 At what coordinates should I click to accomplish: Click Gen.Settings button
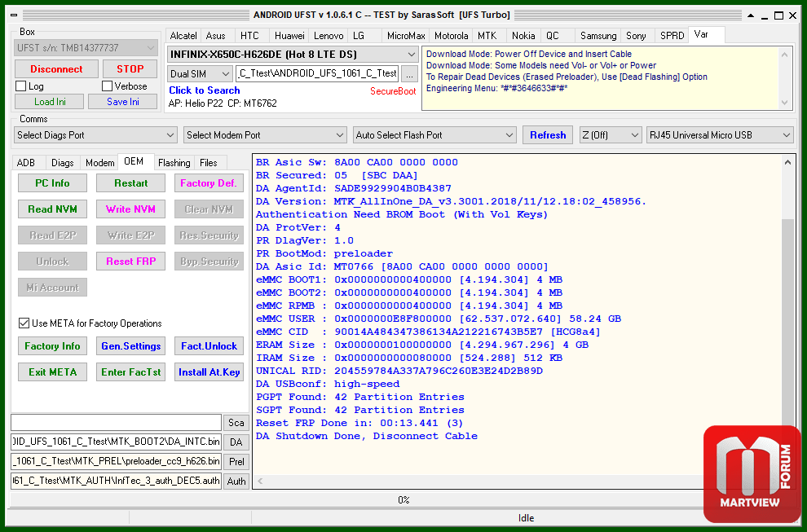point(130,345)
